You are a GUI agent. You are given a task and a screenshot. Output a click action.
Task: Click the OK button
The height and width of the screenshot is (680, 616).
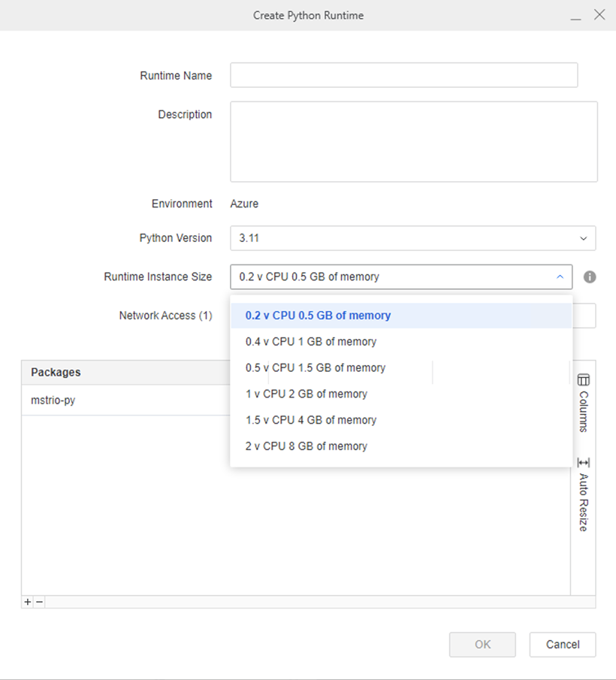tap(482, 645)
